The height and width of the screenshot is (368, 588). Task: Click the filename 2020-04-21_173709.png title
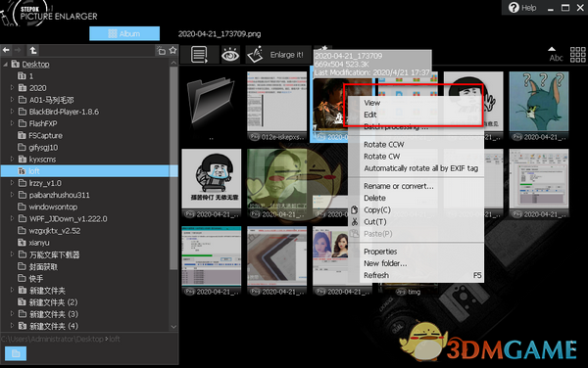[220, 34]
